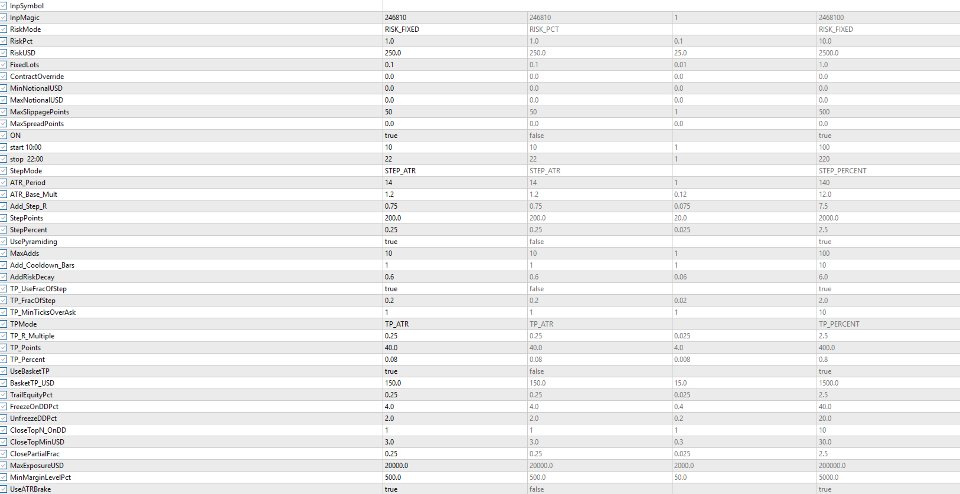Toggle the UseATRBrake checkbox
960x494 pixels.
[x=4, y=489]
